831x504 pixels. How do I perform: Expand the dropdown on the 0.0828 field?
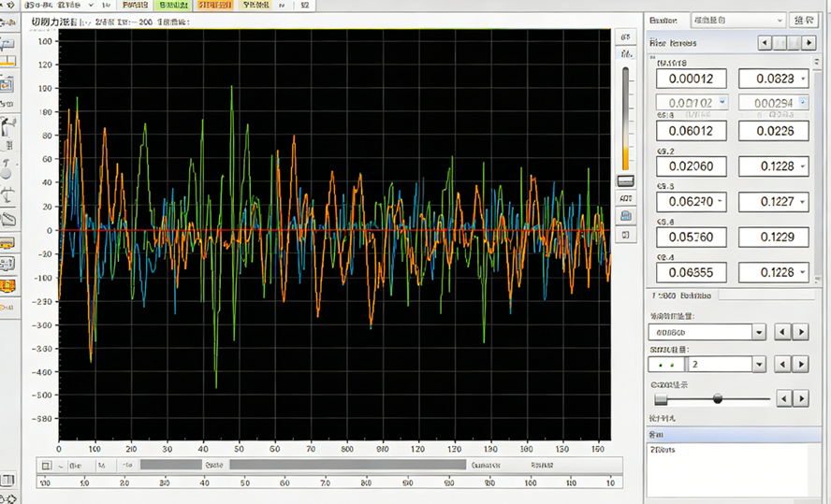pyautogui.click(x=802, y=79)
